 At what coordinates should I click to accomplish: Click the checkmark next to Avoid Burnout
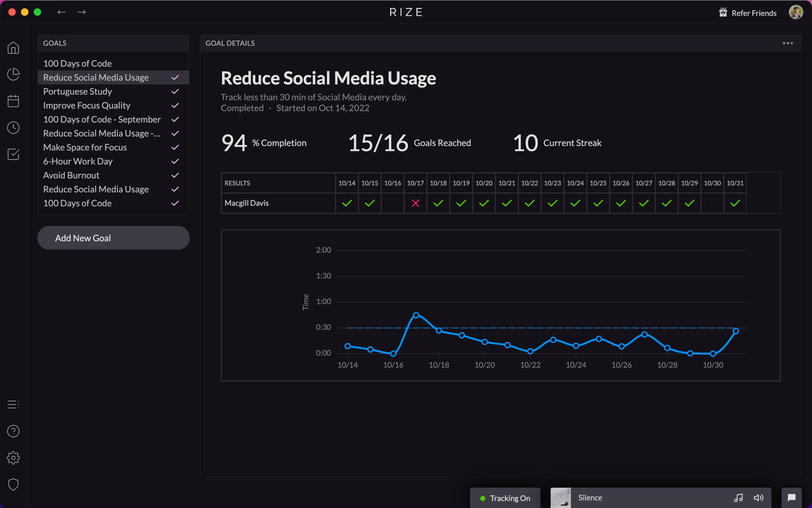click(175, 175)
